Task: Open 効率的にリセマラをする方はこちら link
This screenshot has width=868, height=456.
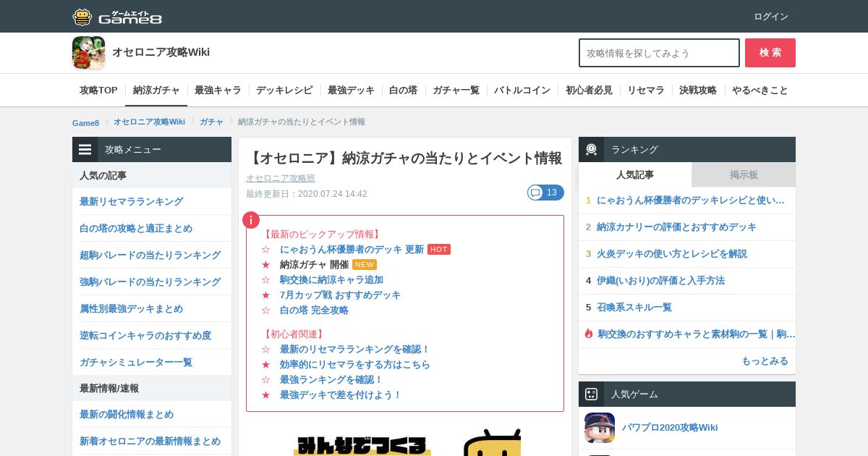Action: (x=354, y=364)
